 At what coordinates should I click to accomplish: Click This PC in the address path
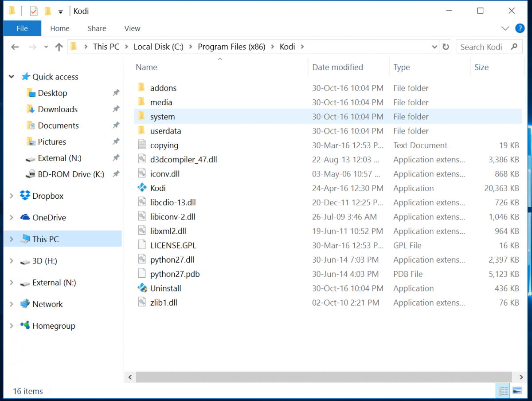click(106, 47)
